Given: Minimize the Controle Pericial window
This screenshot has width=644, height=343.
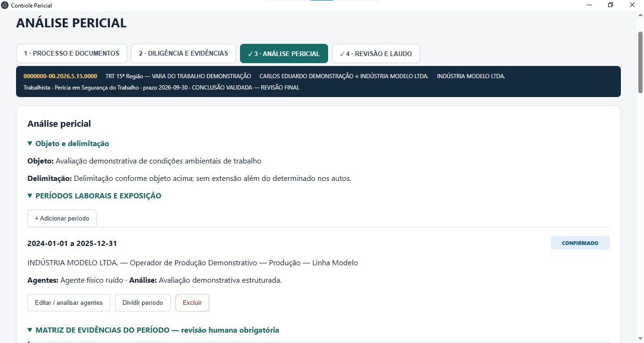Looking at the screenshot, I should pos(589,5).
